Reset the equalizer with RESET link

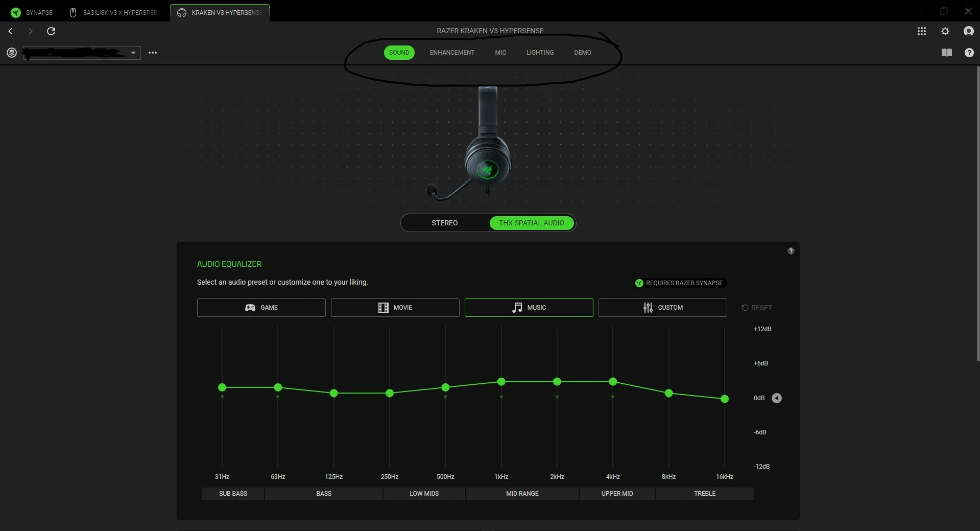(757, 308)
